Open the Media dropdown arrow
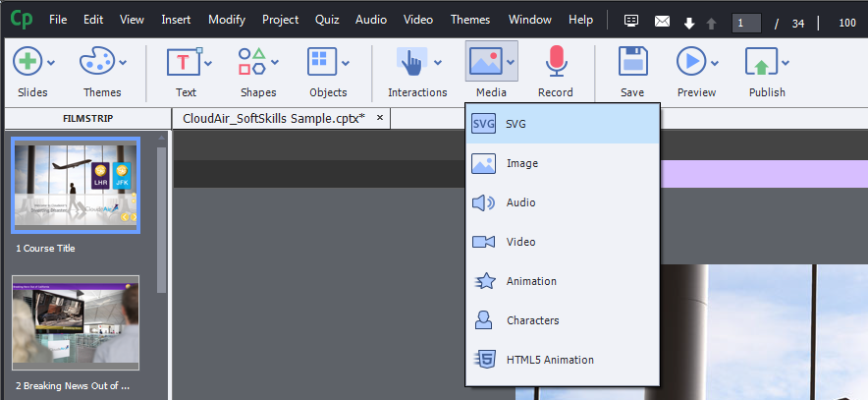868x400 pixels. 512,64
